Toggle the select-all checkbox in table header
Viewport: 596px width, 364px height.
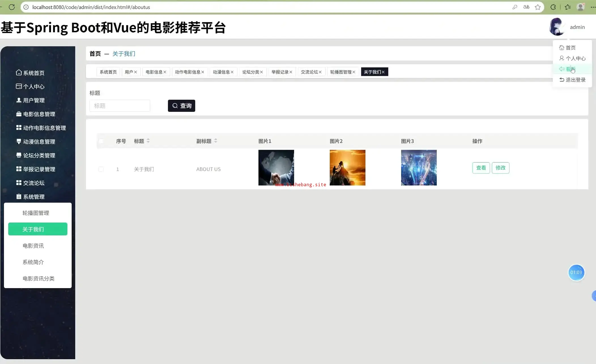click(x=101, y=141)
